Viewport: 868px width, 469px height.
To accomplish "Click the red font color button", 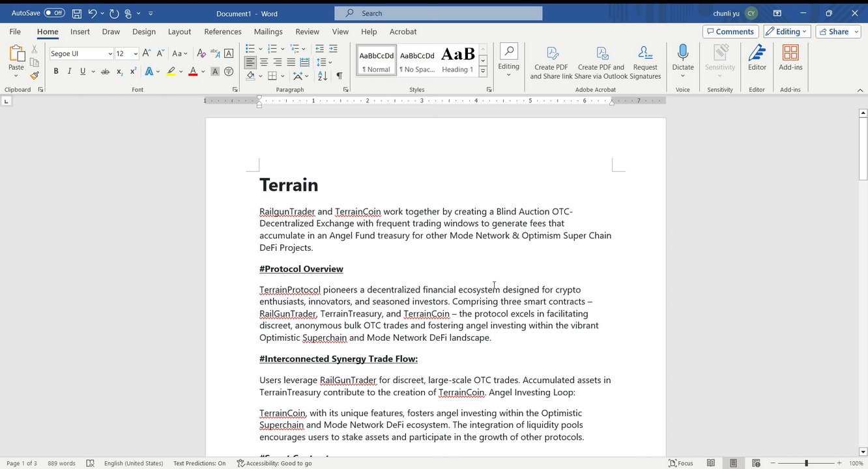I will click(x=193, y=72).
